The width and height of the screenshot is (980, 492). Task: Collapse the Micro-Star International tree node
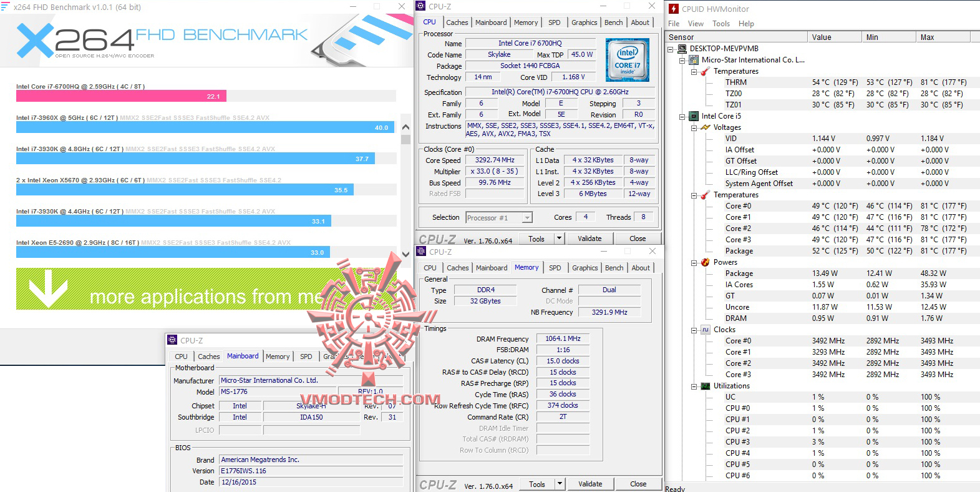click(x=682, y=60)
